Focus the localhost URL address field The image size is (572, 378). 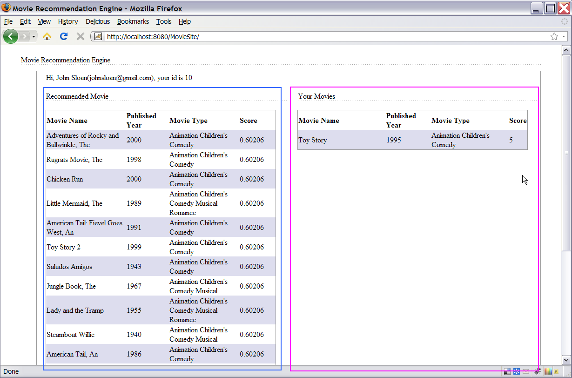326,36
